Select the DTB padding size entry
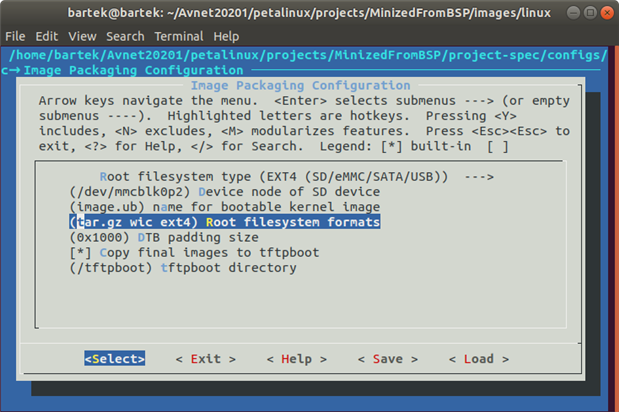Screen dimensions: 619x412 165,237
